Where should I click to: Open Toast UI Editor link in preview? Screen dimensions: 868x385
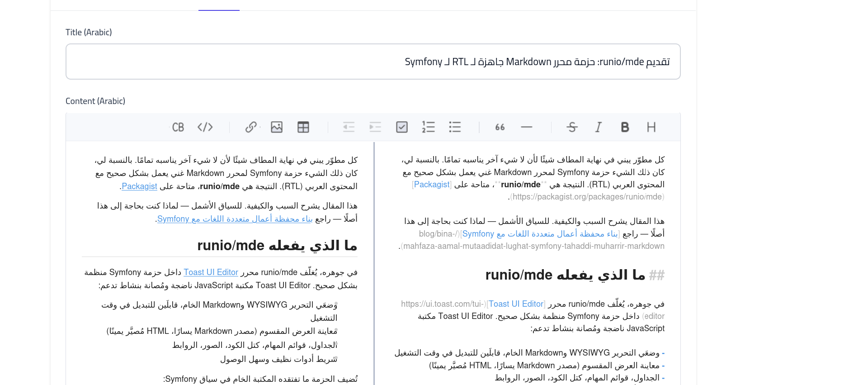click(211, 272)
